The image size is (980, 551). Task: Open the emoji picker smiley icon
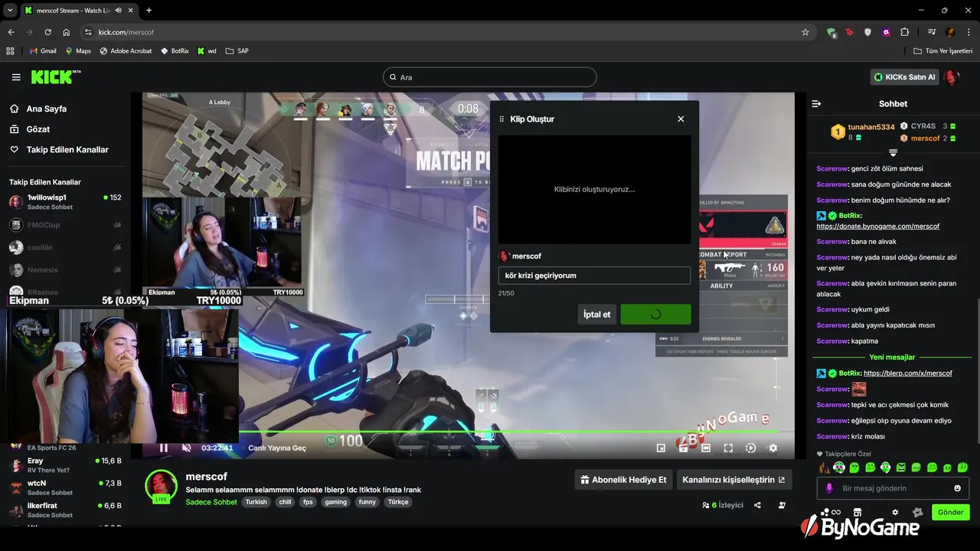click(957, 488)
